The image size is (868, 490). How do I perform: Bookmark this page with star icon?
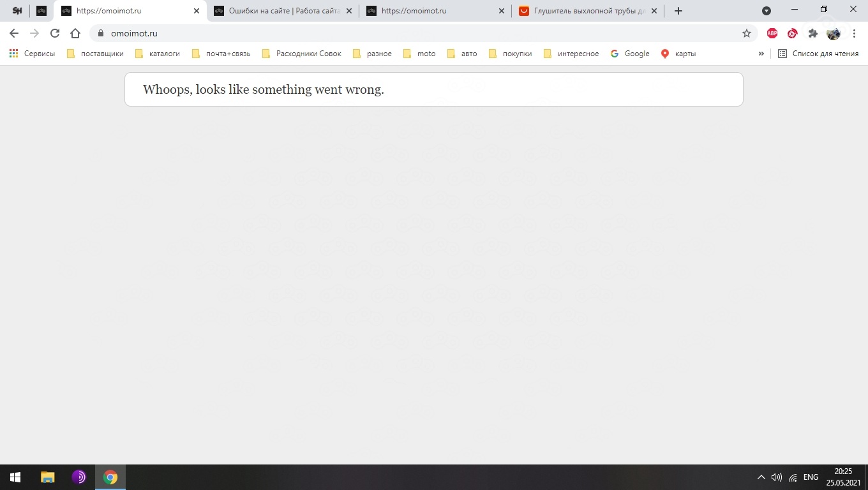pyautogui.click(x=746, y=33)
